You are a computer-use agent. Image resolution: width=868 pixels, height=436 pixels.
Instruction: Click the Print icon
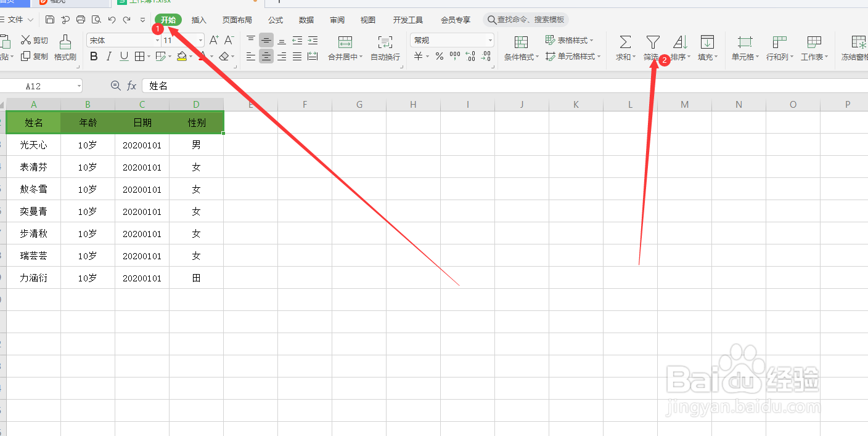(81, 20)
